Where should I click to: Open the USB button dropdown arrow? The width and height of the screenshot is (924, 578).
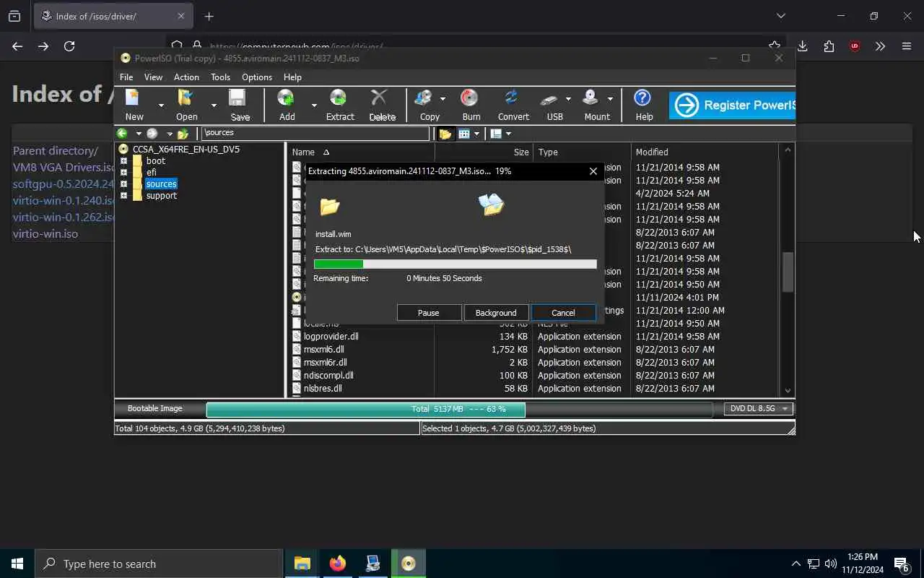[x=568, y=99]
